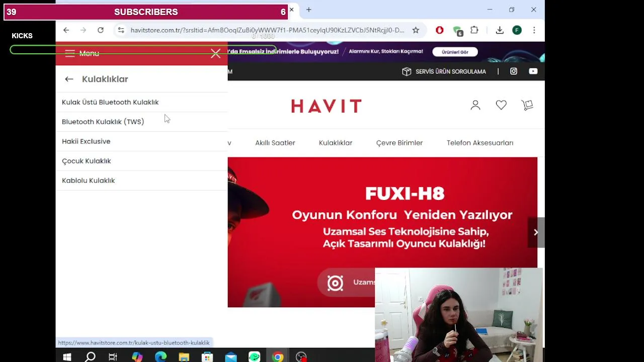
Task: Reload the page
Action: click(101, 30)
